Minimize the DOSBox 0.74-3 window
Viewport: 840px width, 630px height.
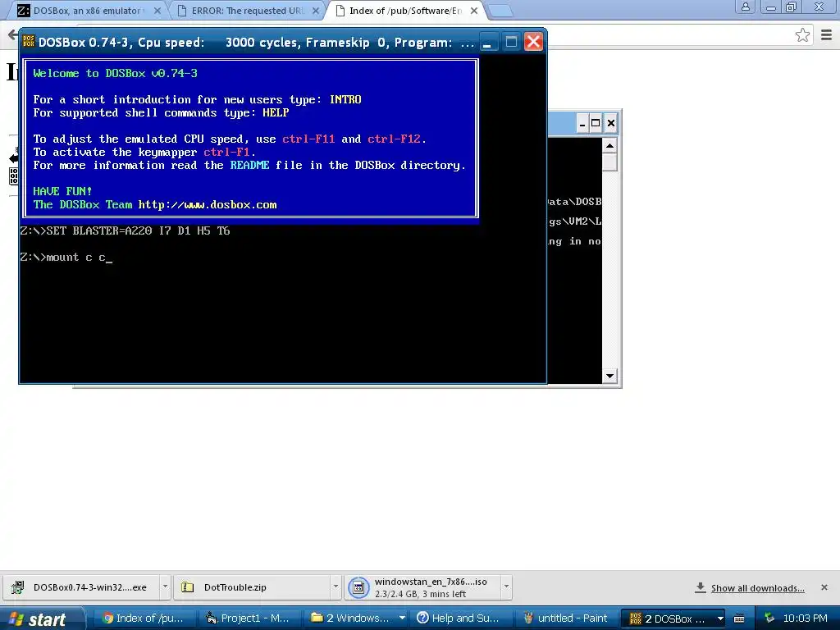click(x=487, y=42)
